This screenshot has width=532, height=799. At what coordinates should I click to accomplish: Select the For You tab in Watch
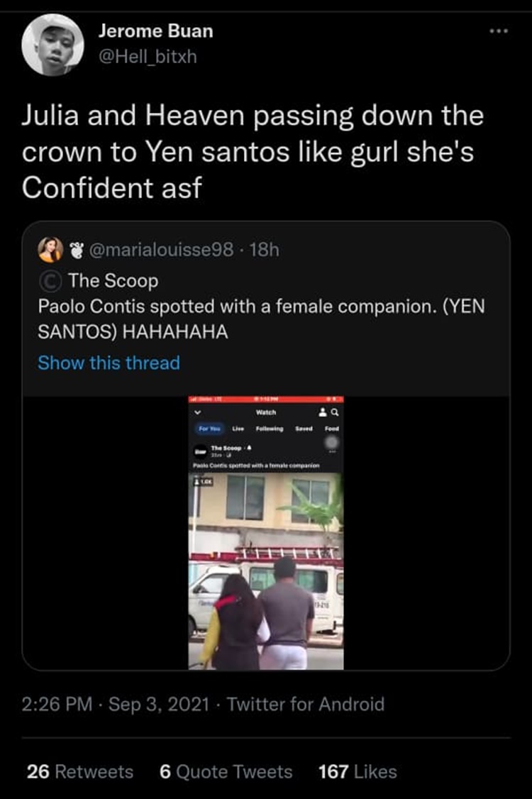209,429
